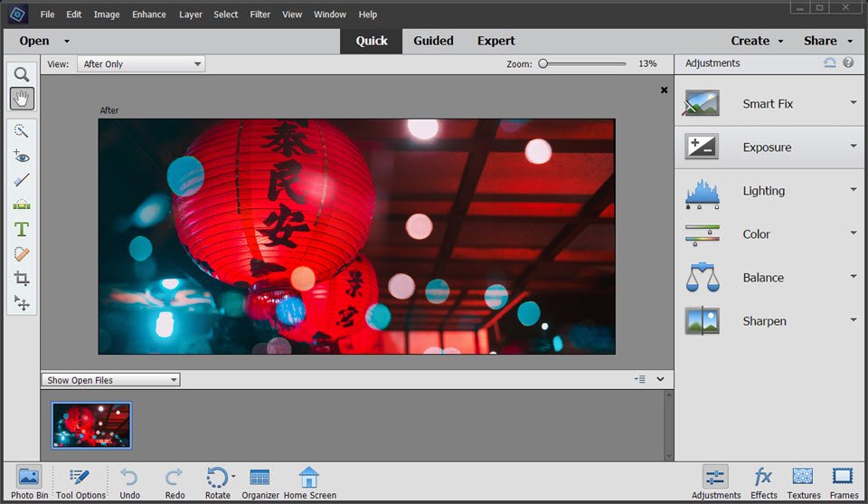Open the Layer menu

point(191,14)
